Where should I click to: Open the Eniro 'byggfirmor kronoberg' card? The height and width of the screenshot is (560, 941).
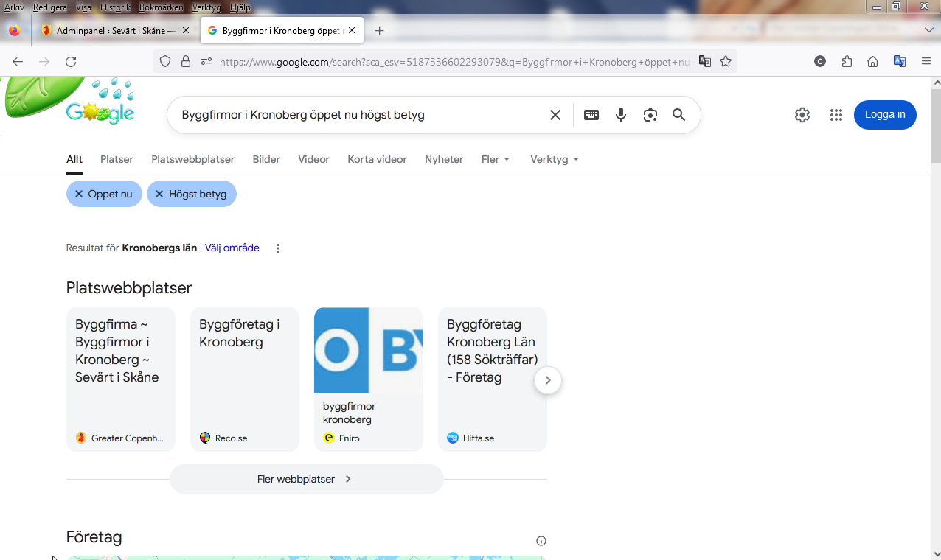(368, 379)
